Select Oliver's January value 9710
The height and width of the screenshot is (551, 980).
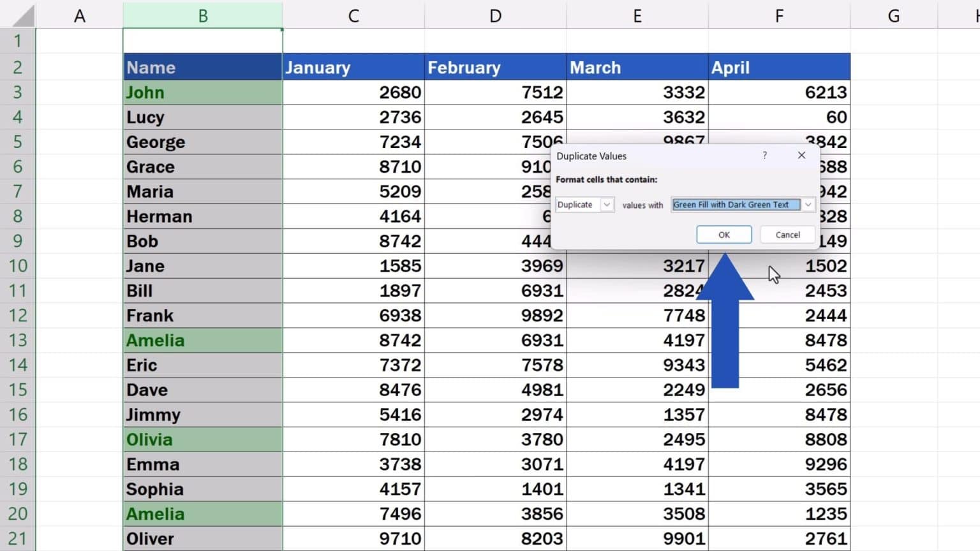(353, 538)
